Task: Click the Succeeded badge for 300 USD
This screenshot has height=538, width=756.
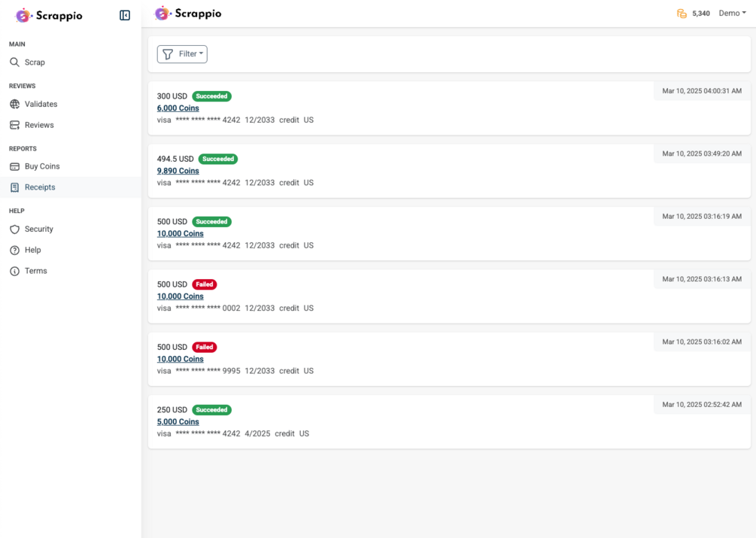Action: click(x=211, y=96)
